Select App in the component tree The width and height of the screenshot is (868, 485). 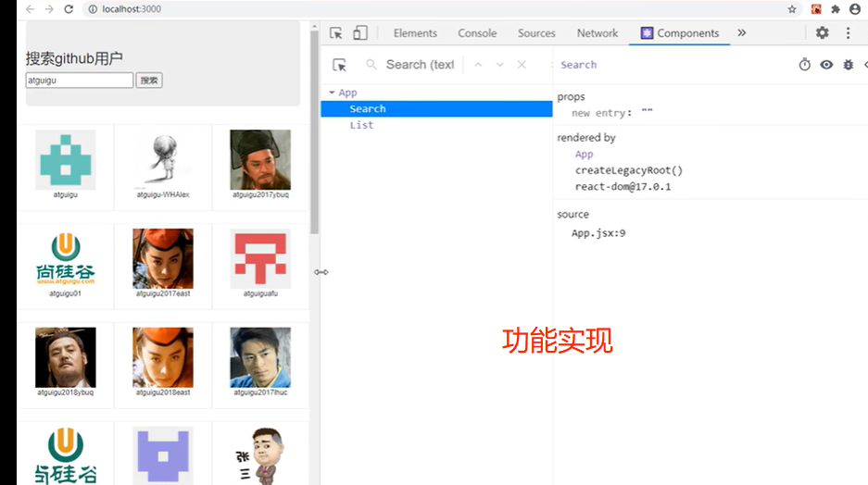[347, 93]
